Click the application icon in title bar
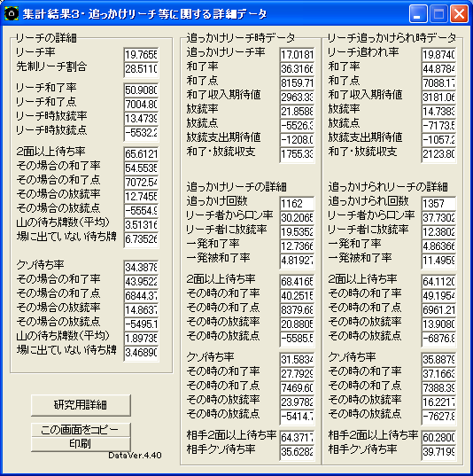The width and height of the screenshot is (473, 476). tap(12, 13)
